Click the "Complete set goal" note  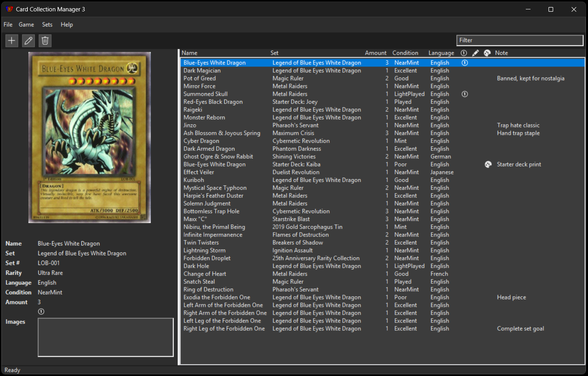point(520,328)
